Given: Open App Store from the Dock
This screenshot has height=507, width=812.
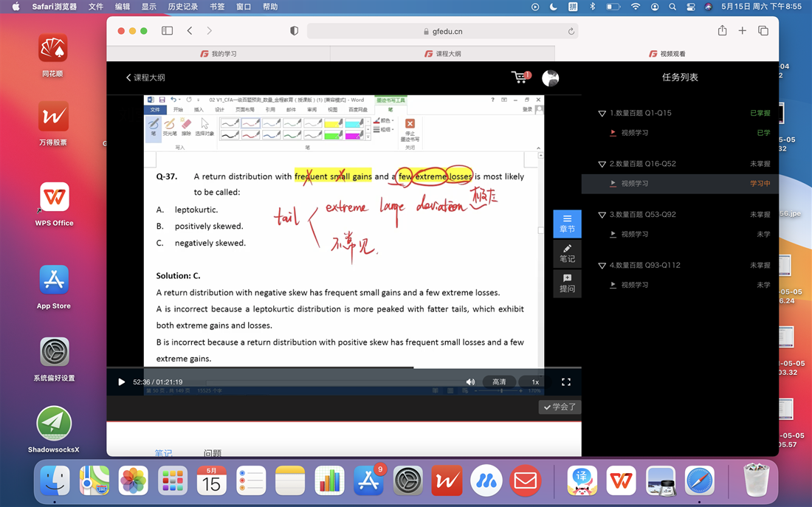Looking at the screenshot, I should [368, 480].
